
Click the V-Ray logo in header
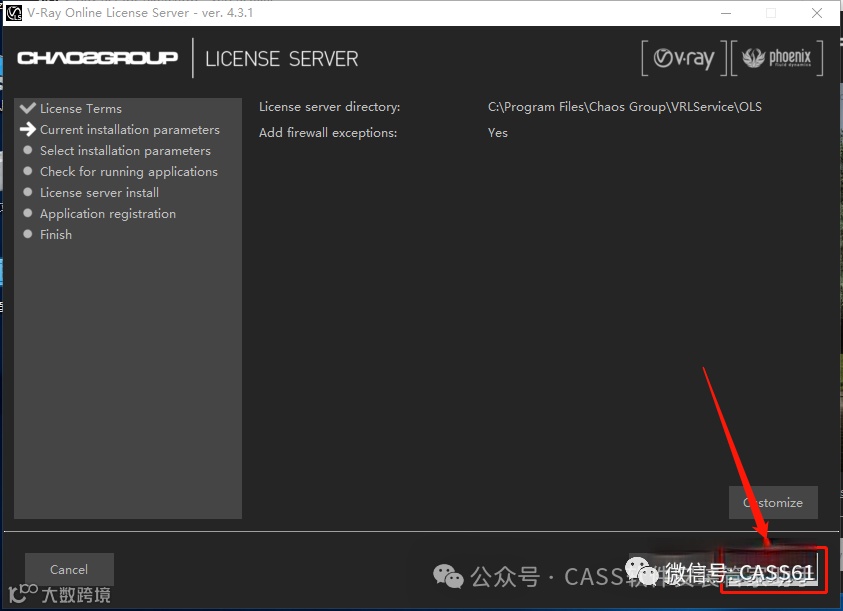point(684,58)
